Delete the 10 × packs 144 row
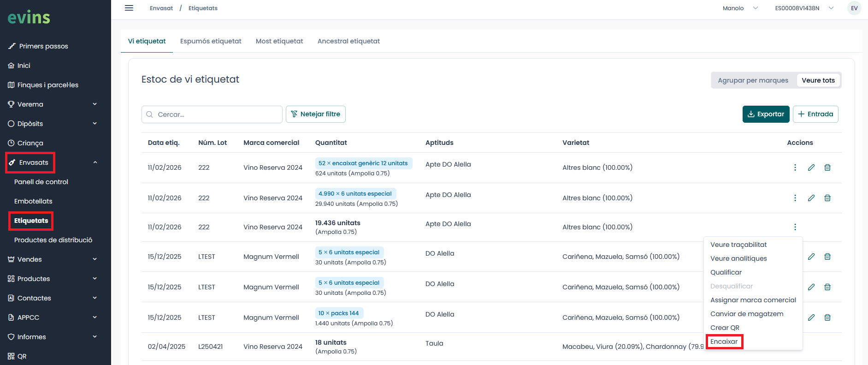This screenshot has height=365, width=868. pos(827,317)
